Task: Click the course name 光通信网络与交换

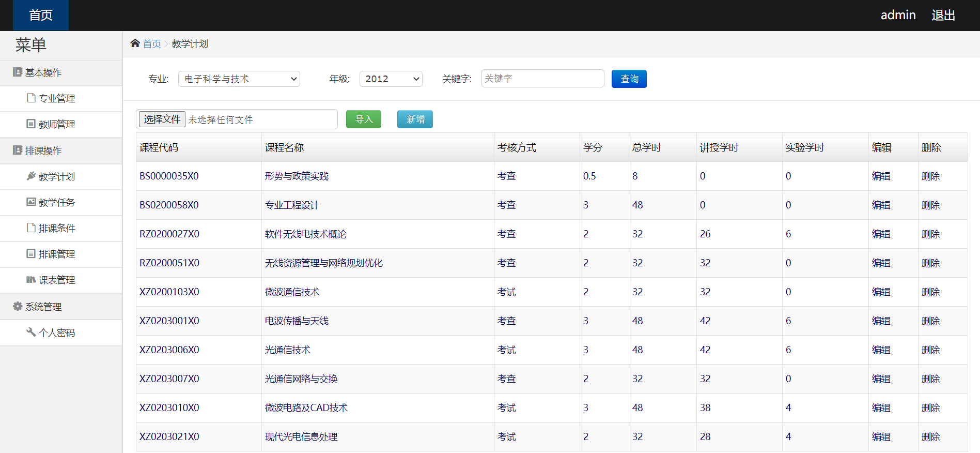Action: pos(301,379)
